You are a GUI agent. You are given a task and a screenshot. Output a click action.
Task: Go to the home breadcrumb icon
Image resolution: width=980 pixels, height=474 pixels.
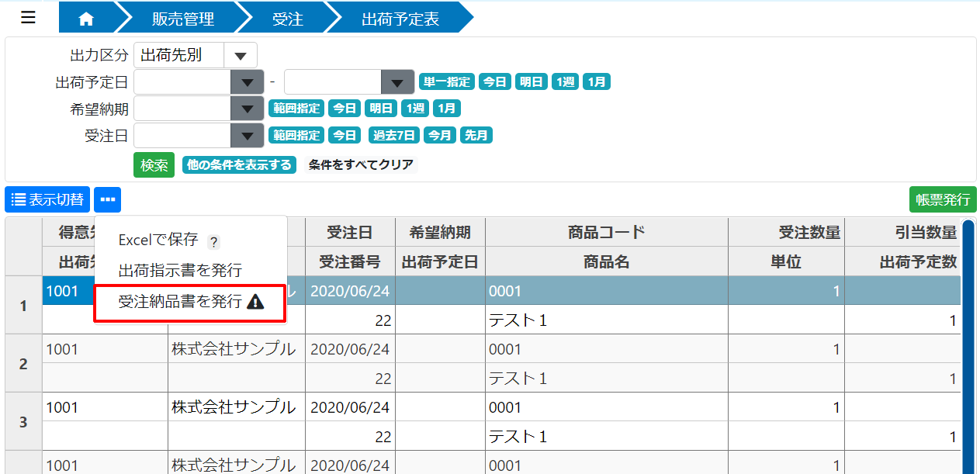[86, 19]
